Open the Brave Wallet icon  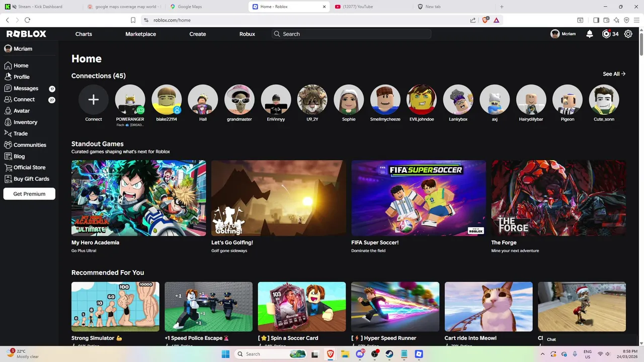[x=606, y=20]
